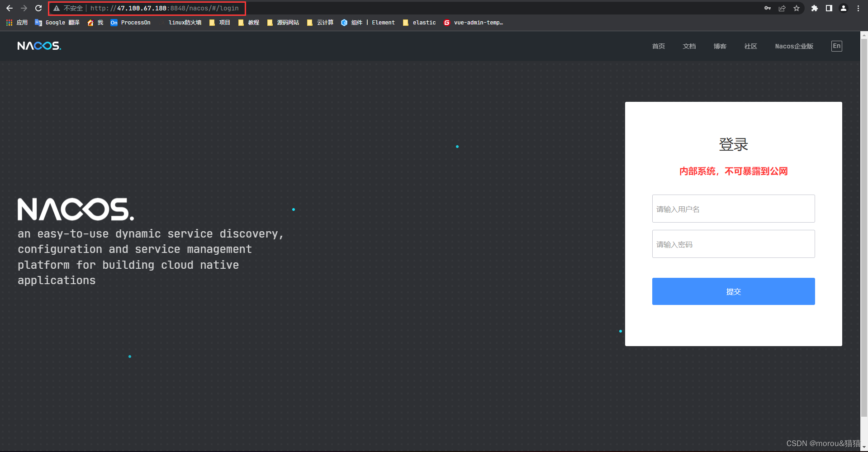Open 社区 in Nacos navigation
868x452 pixels.
(x=751, y=46)
